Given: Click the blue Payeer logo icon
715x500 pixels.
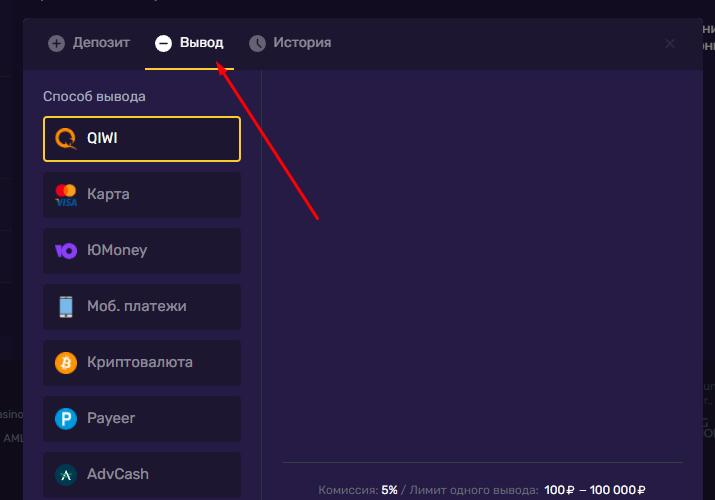Looking at the screenshot, I should (66, 419).
